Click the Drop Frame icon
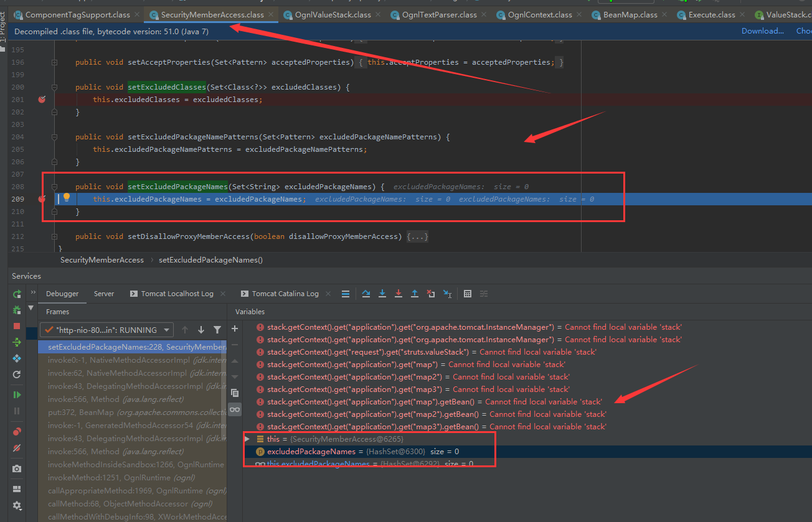This screenshot has width=812, height=522. tap(431, 294)
